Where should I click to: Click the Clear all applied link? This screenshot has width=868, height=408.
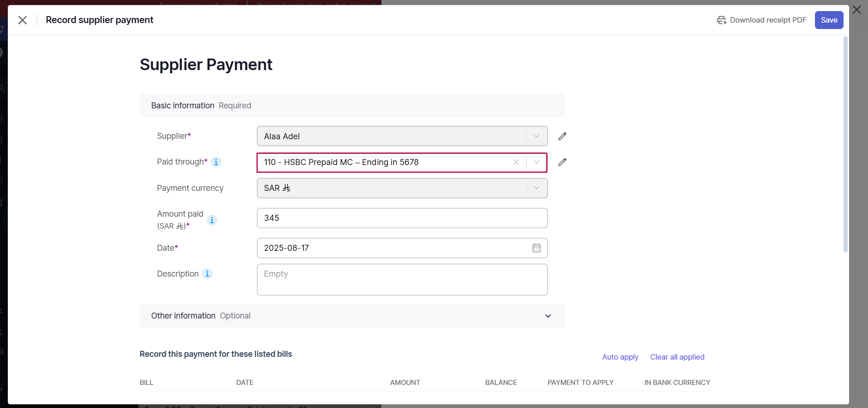coord(677,357)
